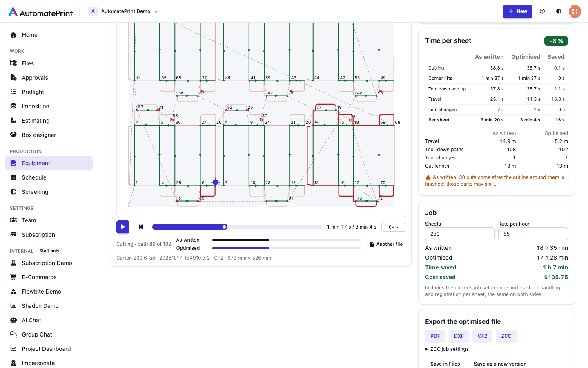Export as CF2 format
This screenshot has height=368, width=588.
coord(483,336)
